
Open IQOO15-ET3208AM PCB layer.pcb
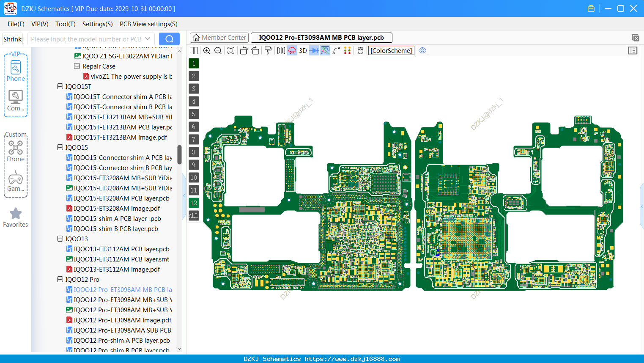point(118,198)
